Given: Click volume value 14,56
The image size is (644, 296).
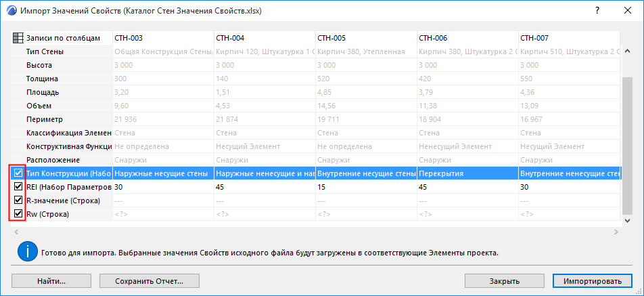Looking at the screenshot, I should (366, 106).
